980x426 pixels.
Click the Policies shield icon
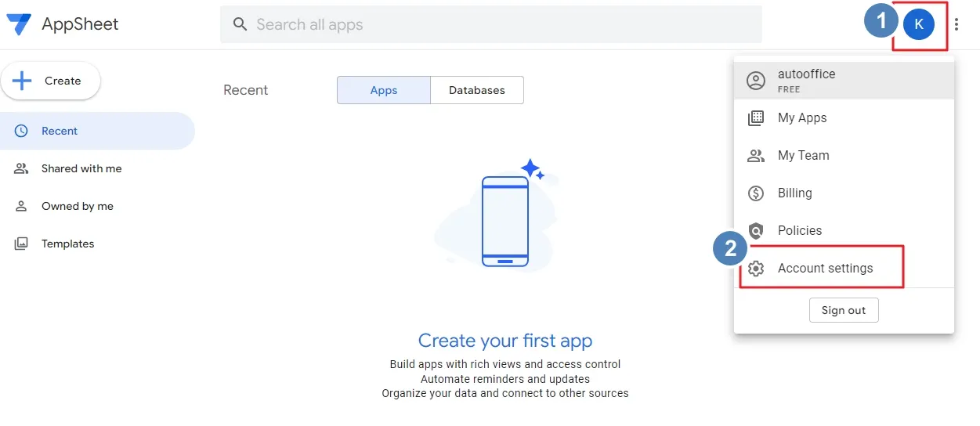point(756,231)
